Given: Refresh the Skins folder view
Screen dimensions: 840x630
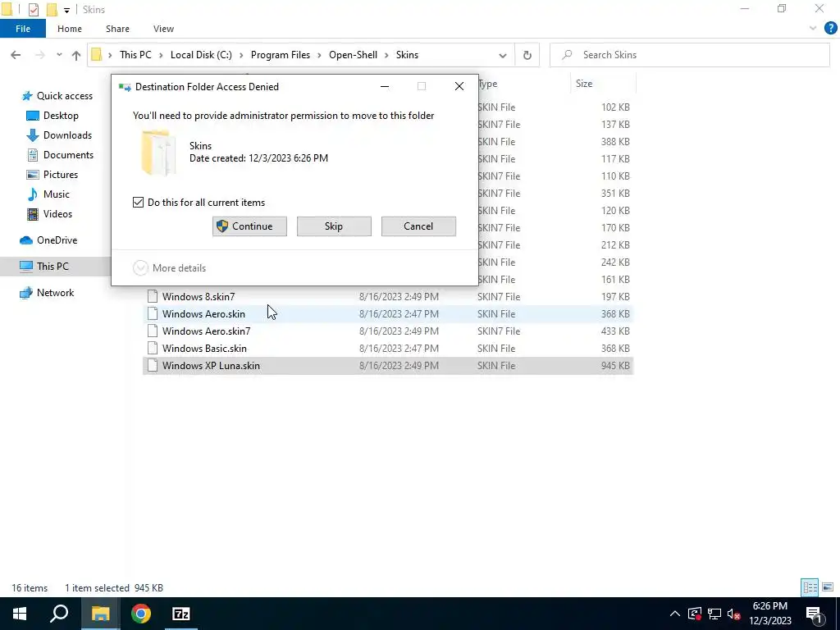Looking at the screenshot, I should click(527, 55).
